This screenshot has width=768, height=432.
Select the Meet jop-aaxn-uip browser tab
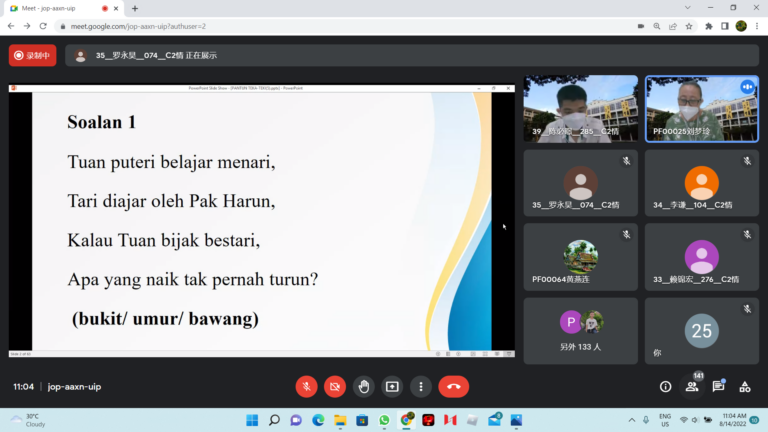62,8
